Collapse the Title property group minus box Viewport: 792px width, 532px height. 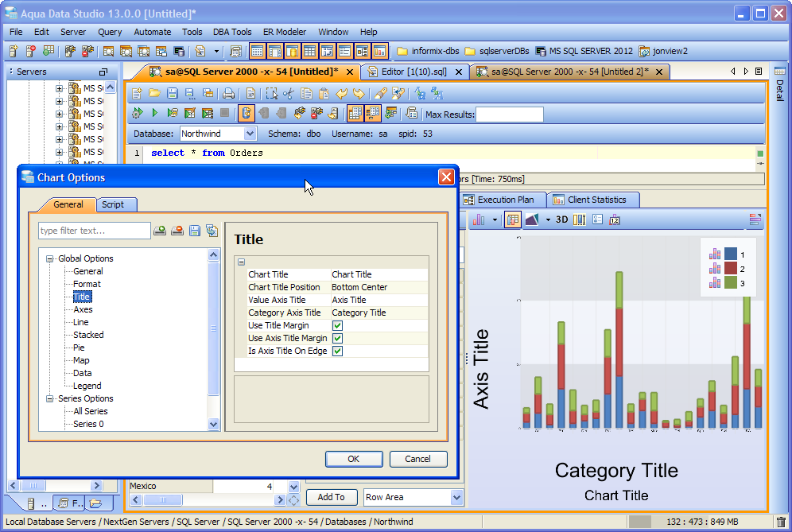tap(242, 262)
